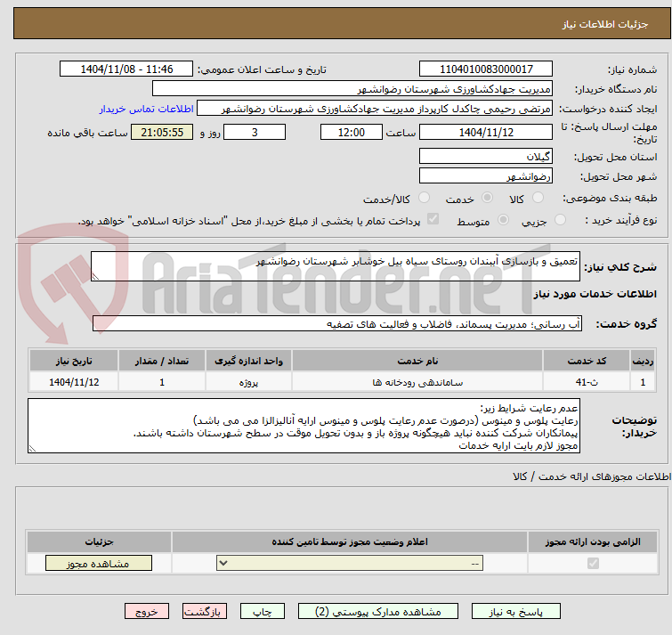Click the province field گیلان
This screenshot has width=672, height=635.
(x=486, y=157)
